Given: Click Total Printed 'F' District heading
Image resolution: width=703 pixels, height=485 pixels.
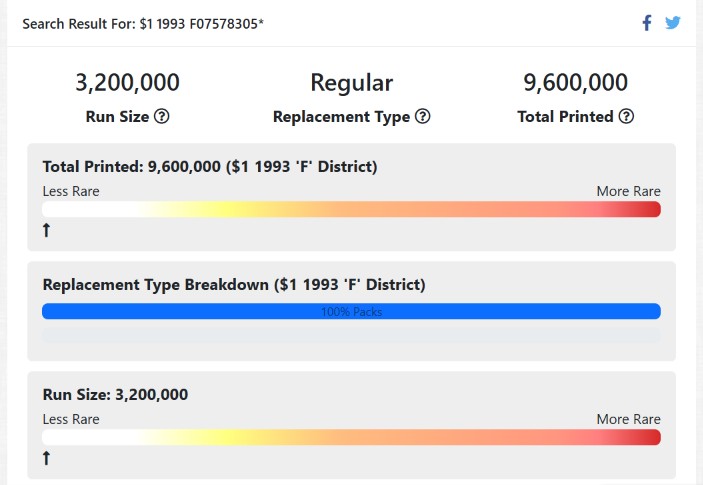Looking at the screenshot, I should [210, 167].
